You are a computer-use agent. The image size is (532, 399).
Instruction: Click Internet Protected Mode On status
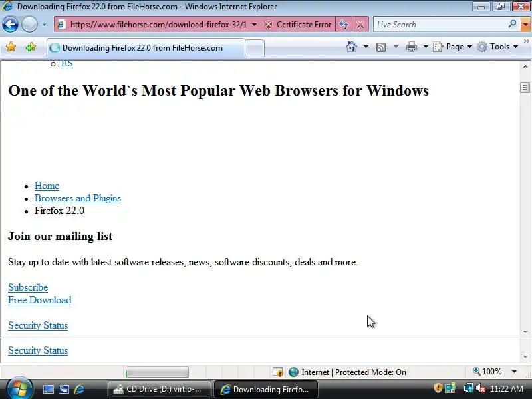[x=347, y=372]
